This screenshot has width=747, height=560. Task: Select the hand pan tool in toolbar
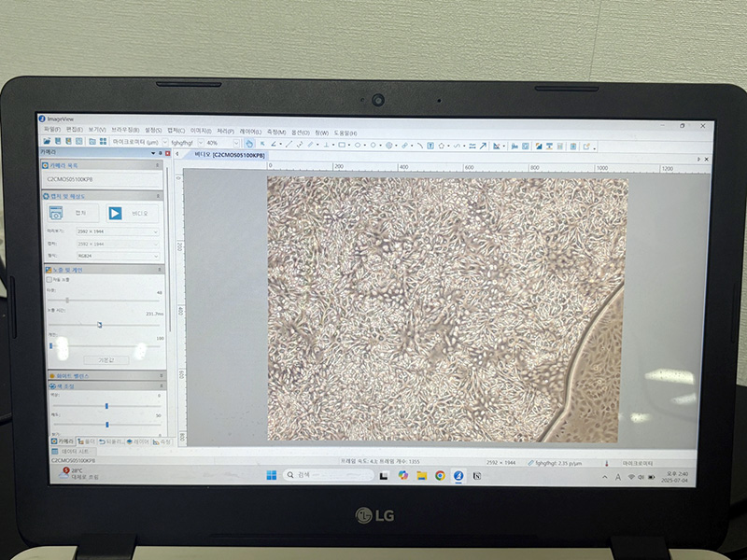(249, 143)
